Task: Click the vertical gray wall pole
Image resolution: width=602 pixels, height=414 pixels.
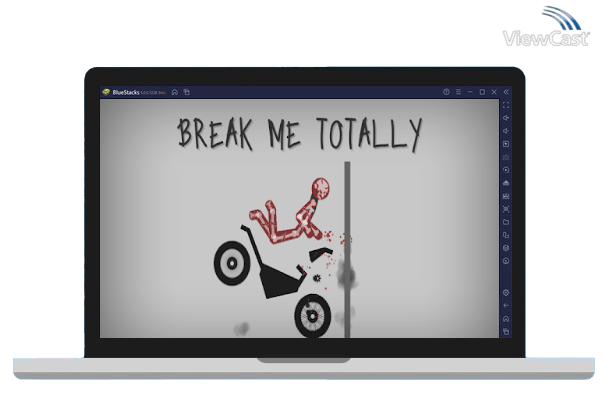Action: point(347,250)
